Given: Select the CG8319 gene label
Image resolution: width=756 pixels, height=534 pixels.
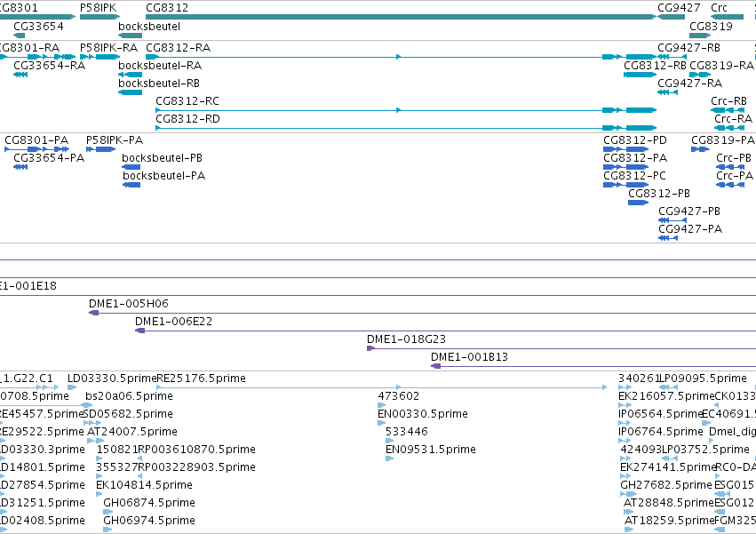Looking at the screenshot, I should [711, 26].
